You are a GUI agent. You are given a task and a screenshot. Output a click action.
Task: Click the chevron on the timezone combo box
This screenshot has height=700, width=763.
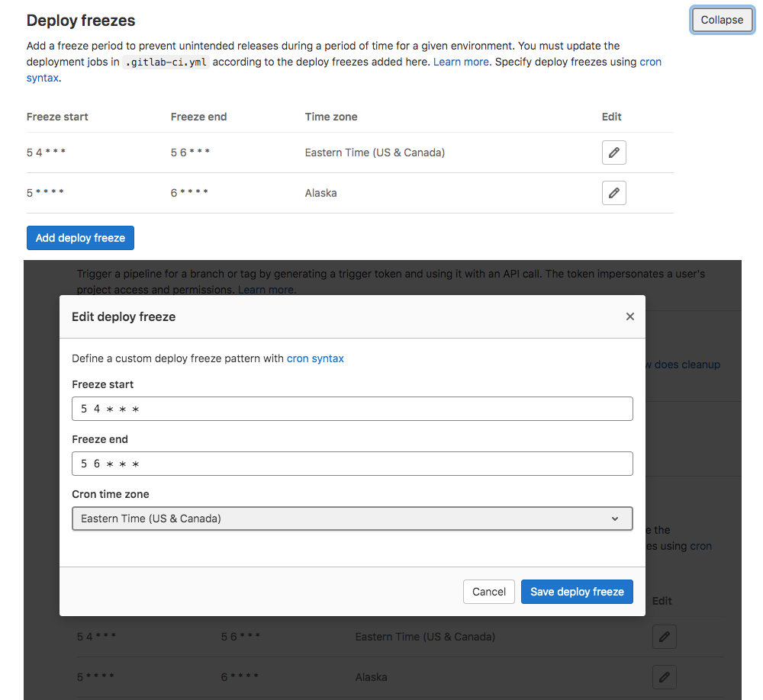[x=615, y=519]
